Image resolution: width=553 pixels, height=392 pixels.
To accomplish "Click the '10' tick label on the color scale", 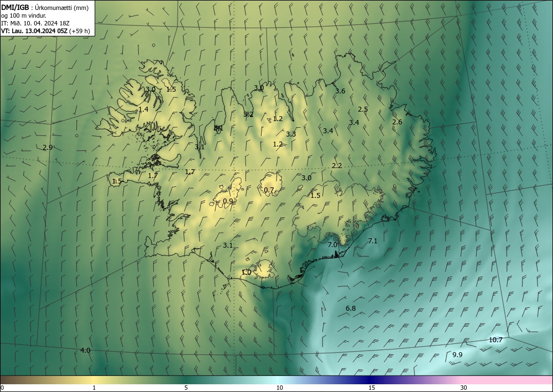I will 279,388.
